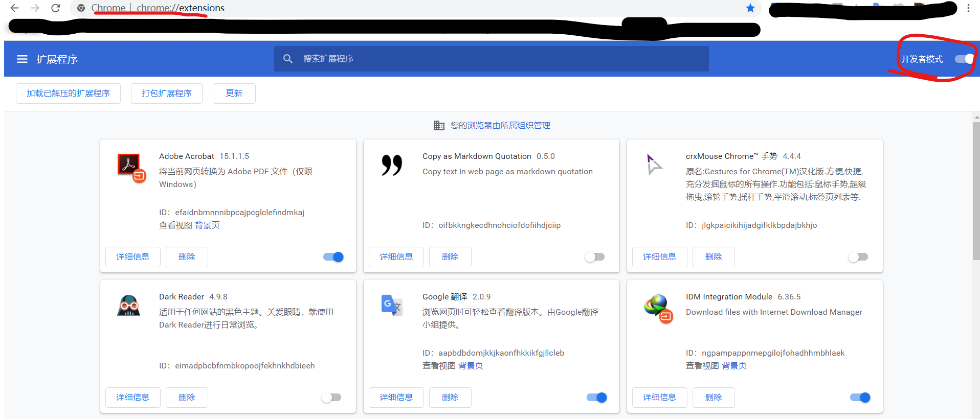Click the 搜索扩展程序 search field
Image resolution: width=980 pixels, height=419 pixels.
pyautogui.click(x=492, y=59)
